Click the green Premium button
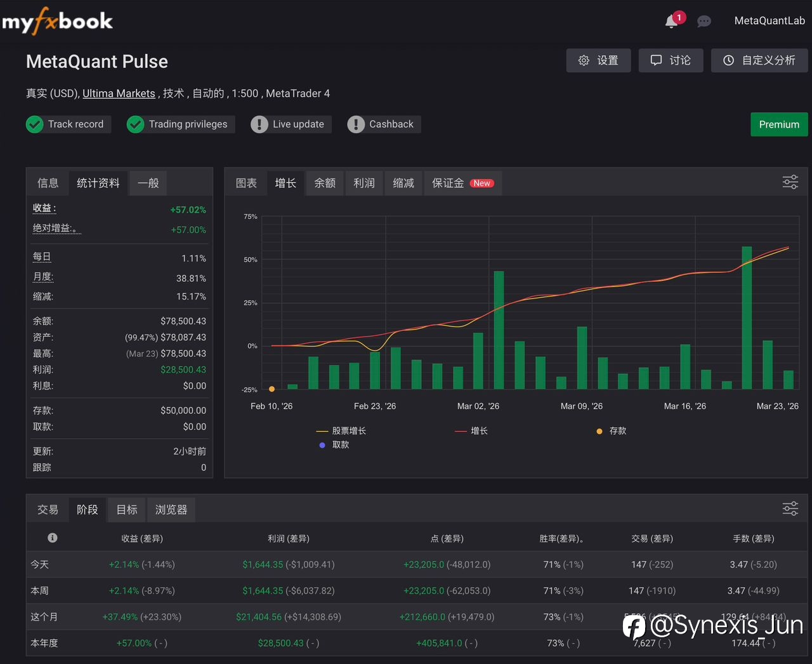812x664 pixels. point(779,124)
